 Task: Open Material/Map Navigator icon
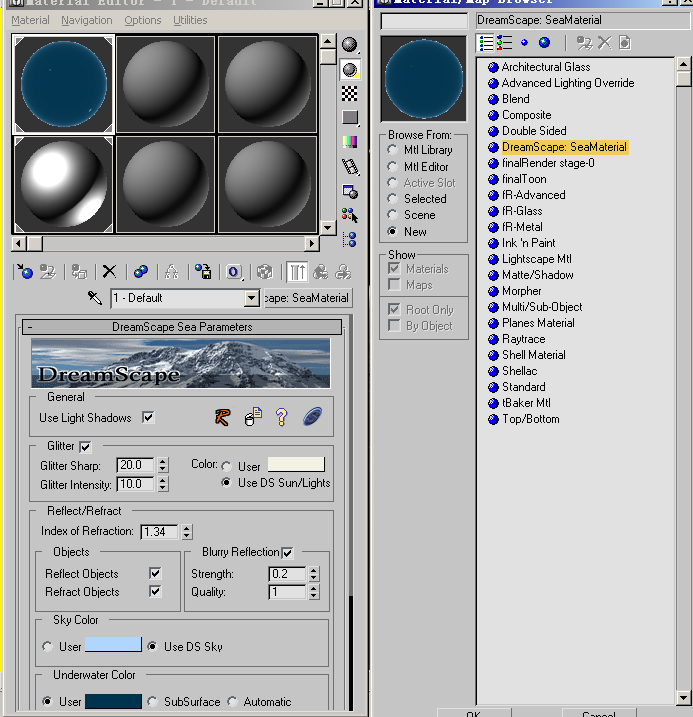pos(350,239)
